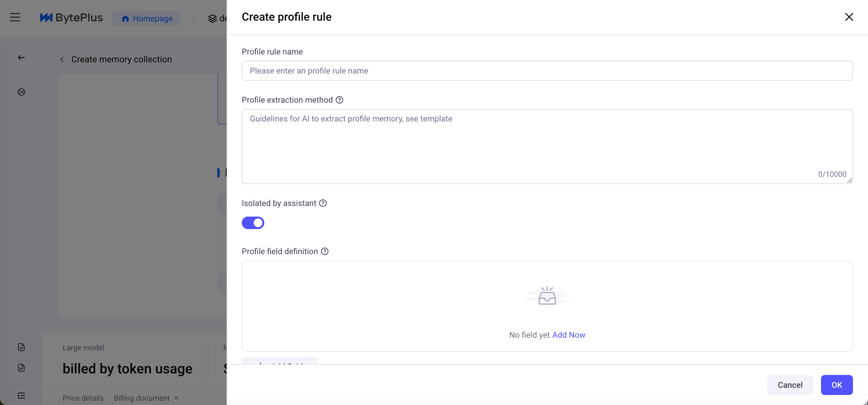Go back using Create memory collection chevron
This screenshot has width=868, height=405.
click(62, 59)
